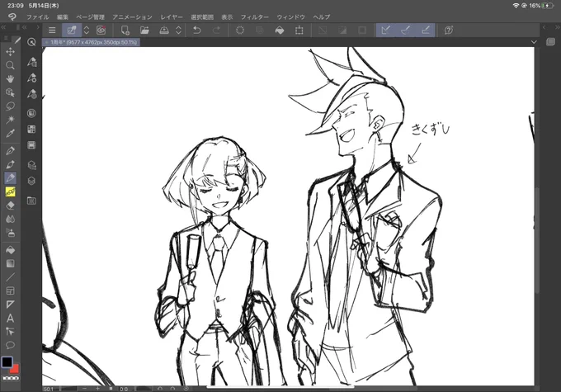
Task: Collapse the left palette dock arrows
Action: click(x=3, y=27)
